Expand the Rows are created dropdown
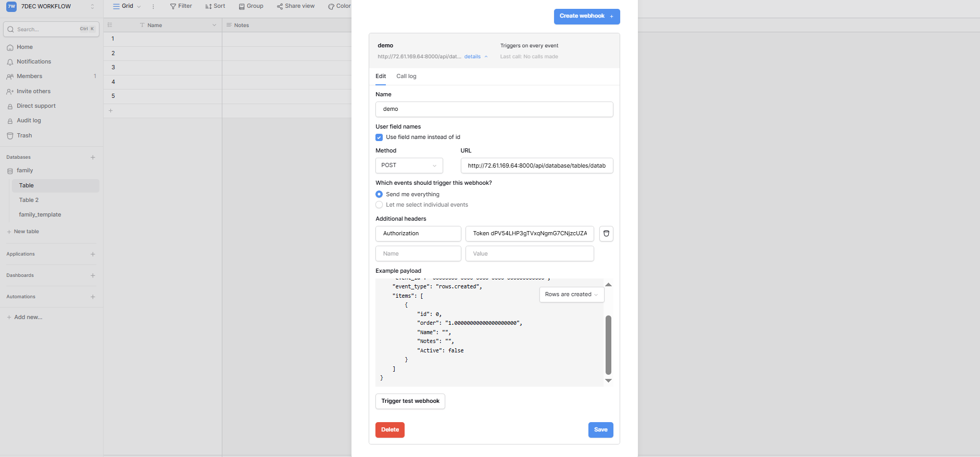This screenshot has height=457, width=980. click(571, 295)
